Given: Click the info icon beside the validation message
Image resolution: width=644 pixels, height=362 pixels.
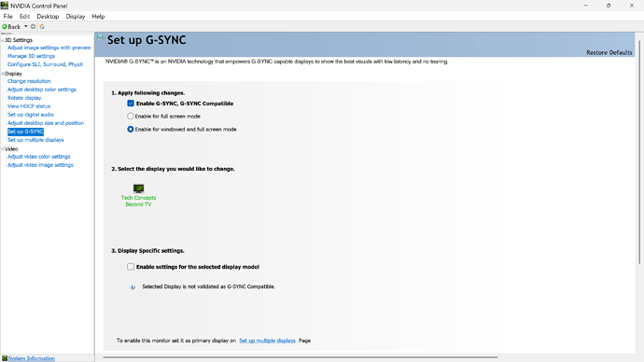Looking at the screenshot, I should point(133,286).
